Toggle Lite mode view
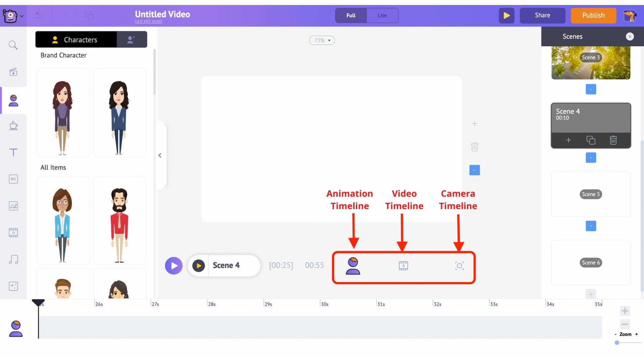The image size is (644, 362). tap(381, 15)
